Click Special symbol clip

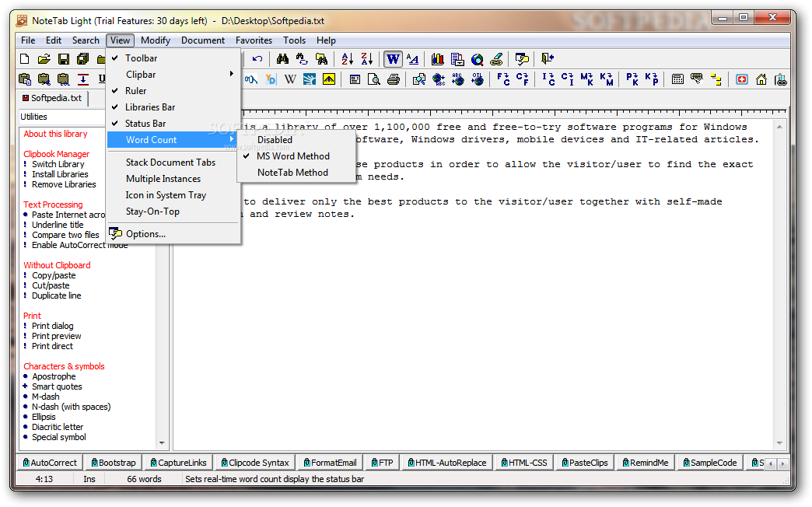59,437
